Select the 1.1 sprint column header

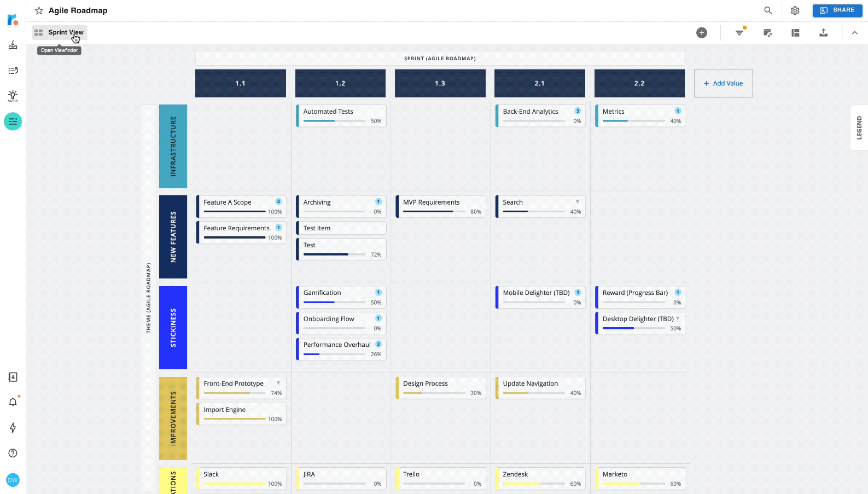[x=241, y=83]
